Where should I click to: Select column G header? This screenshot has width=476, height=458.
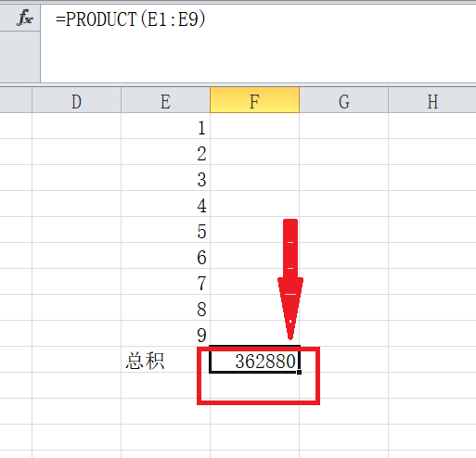coord(343,100)
